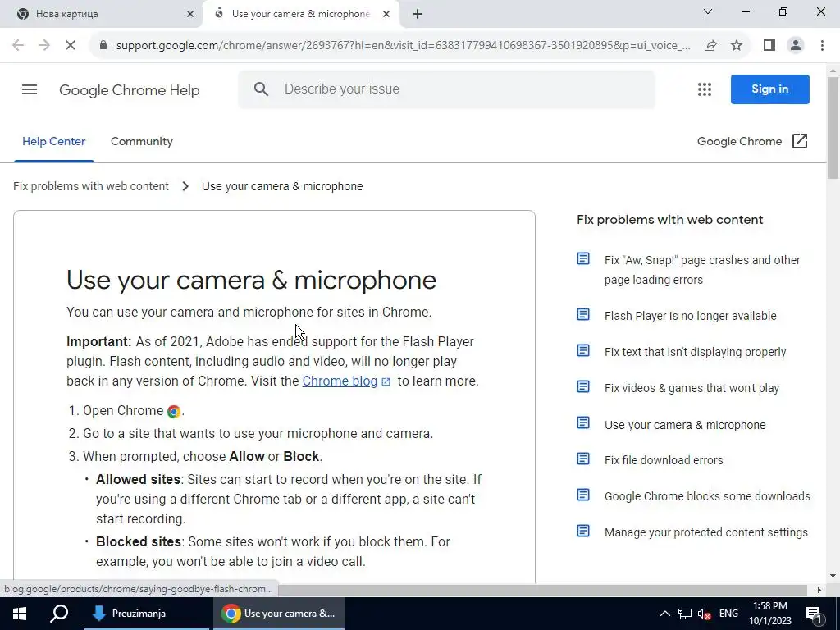Go to Fix problems with web content breadcrumb
This screenshot has height=630, width=840.
pyautogui.click(x=90, y=186)
